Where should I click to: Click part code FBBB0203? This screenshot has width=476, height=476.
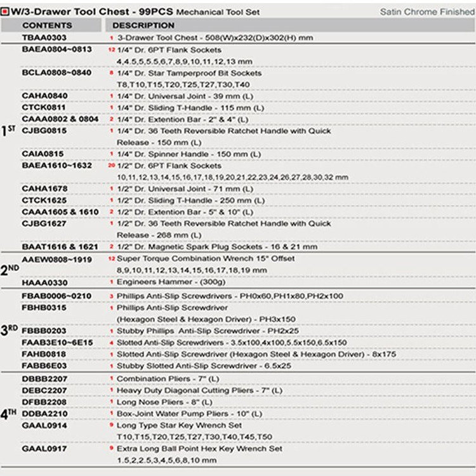click(x=44, y=331)
